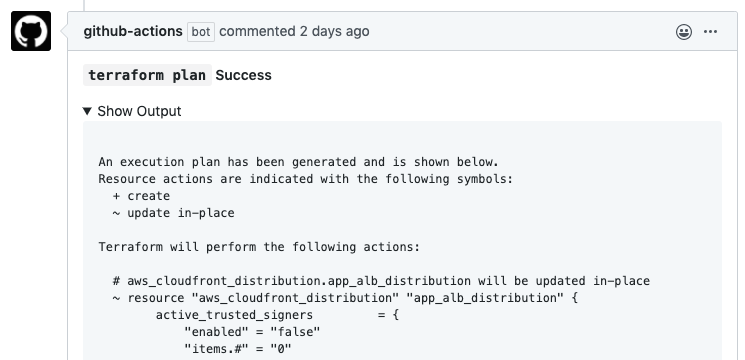Click the "Success" status text
Image resolution: width=745 pixels, height=360 pixels.
[244, 75]
